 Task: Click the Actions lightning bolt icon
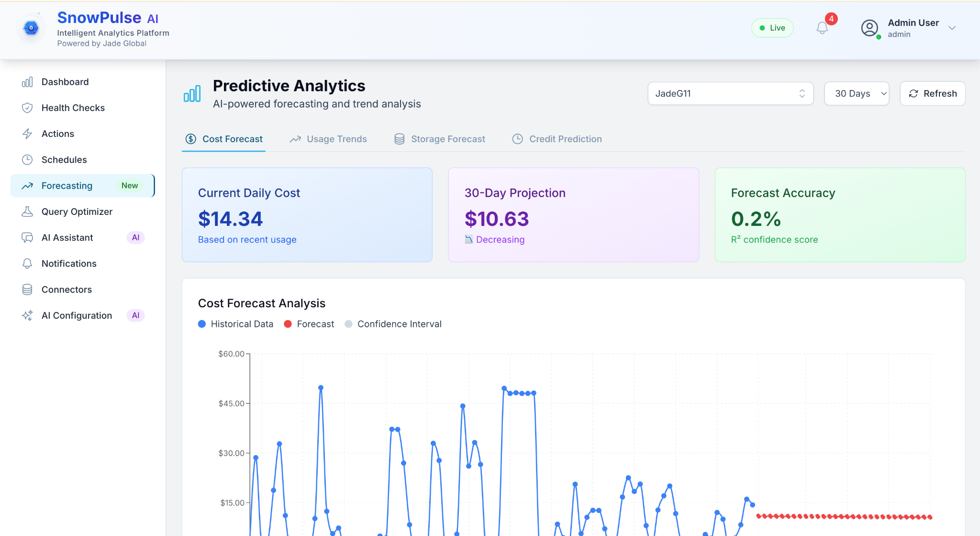(x=27, y=134)
